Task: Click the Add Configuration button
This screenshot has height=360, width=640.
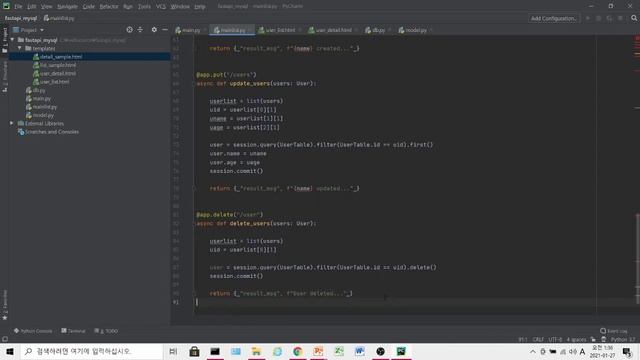Action: tap(553, 18)
